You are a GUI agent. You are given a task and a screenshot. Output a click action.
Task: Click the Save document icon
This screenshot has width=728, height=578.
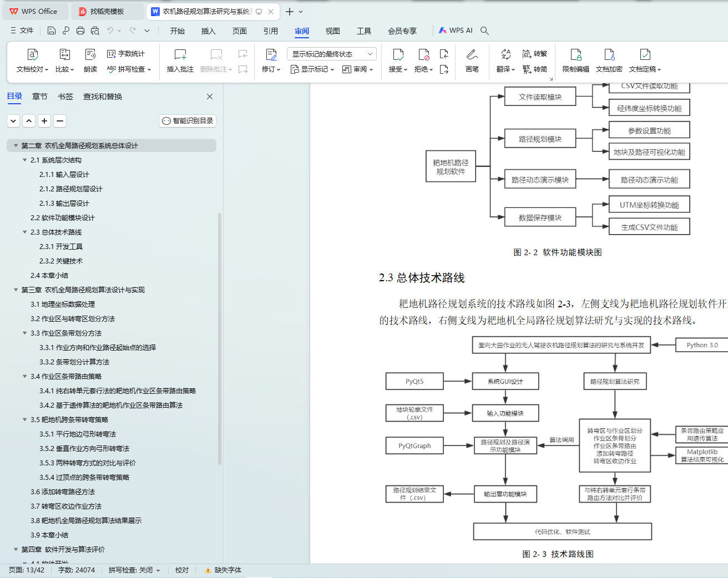click(52, 31)
